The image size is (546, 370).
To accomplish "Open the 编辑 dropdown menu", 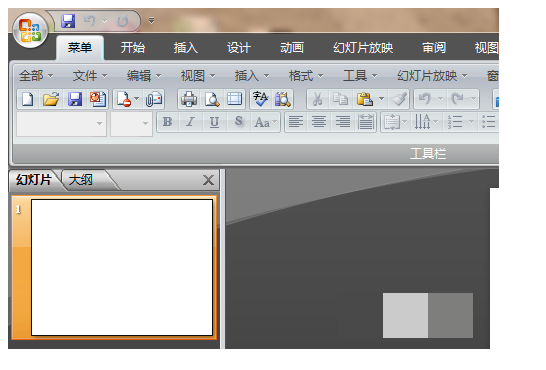I will pyautogui.click(x=144, y=76).
